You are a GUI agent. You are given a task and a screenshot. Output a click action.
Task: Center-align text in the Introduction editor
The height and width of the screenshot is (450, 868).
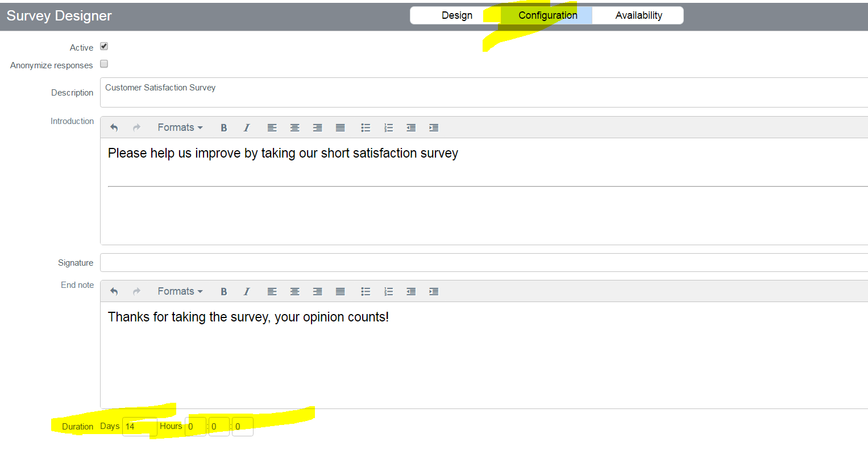[294, 127]
